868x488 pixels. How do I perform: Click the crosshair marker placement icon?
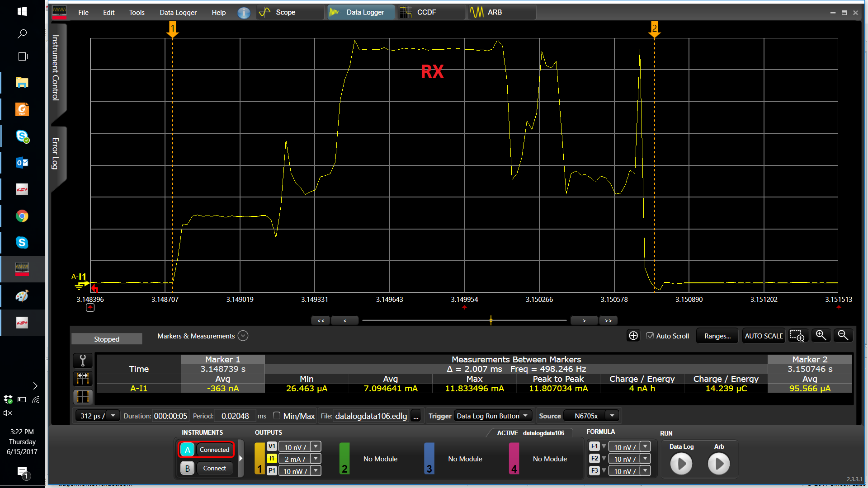click(x=633, y=336)
